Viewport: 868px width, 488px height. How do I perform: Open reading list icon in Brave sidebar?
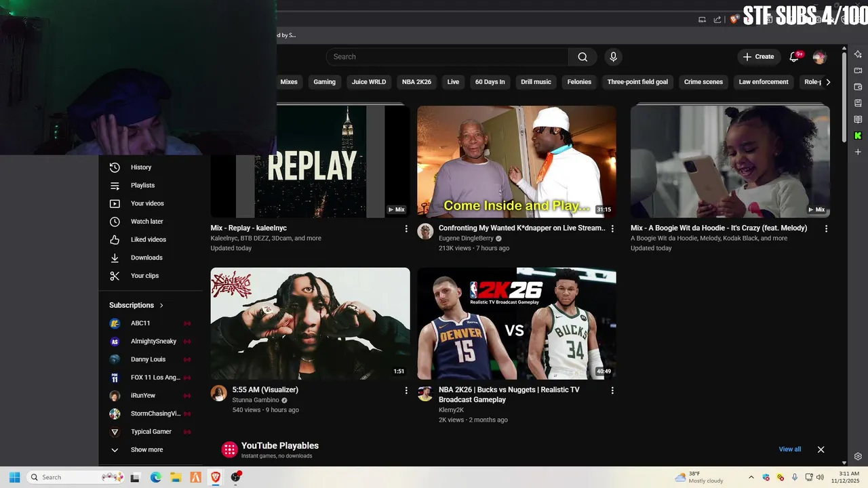point(858,119)
